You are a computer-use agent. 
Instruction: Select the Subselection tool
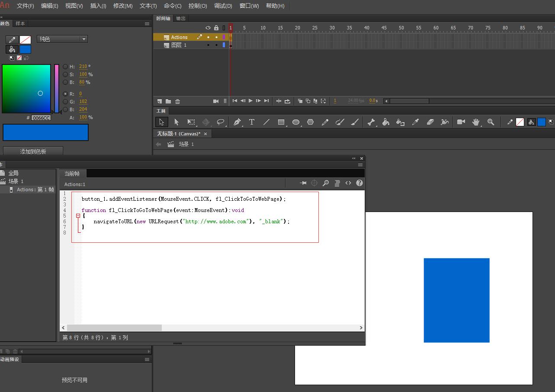click(x=176, y=122)
